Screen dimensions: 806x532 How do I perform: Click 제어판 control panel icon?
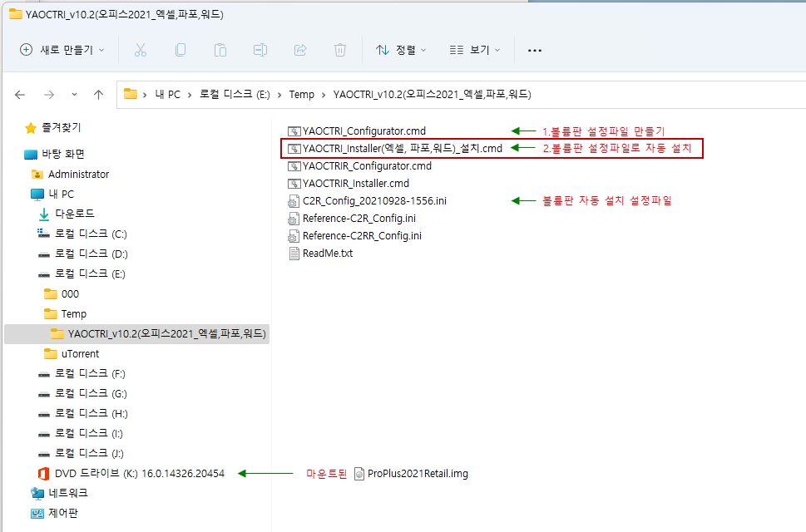pyautogui.click(x=37, y=513)
